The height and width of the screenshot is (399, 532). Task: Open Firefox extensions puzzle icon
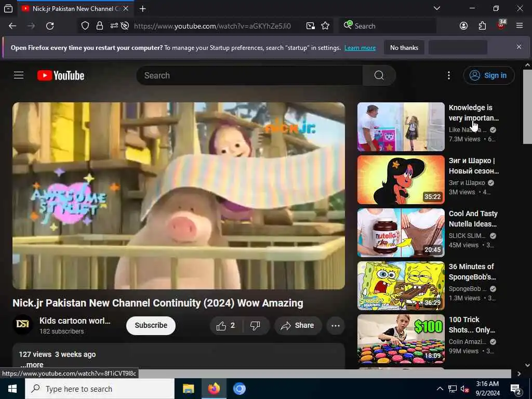click(482, 26)
